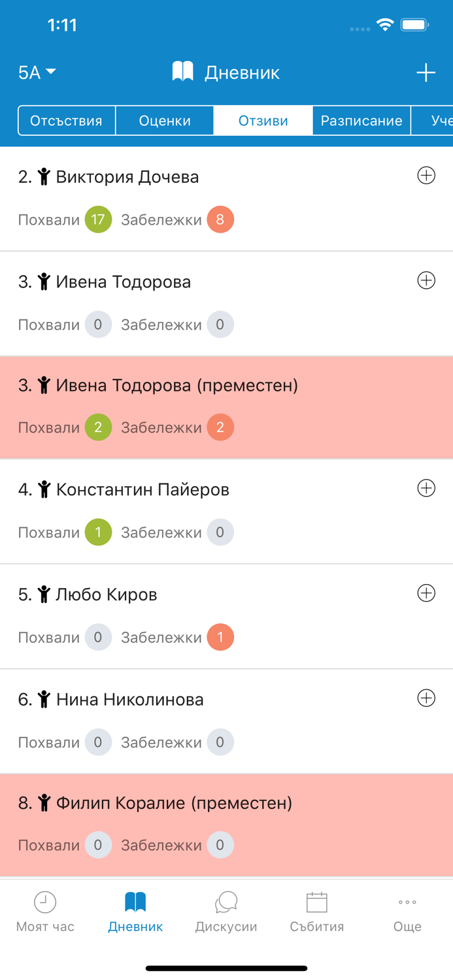Add feedback for Виктория Дочева via plus circle

(x=426, y=175)
